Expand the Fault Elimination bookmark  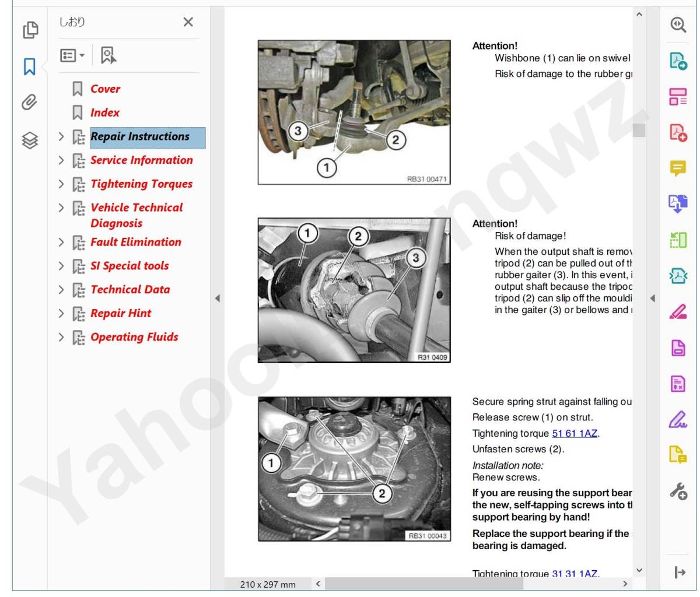tap(61, 242)
